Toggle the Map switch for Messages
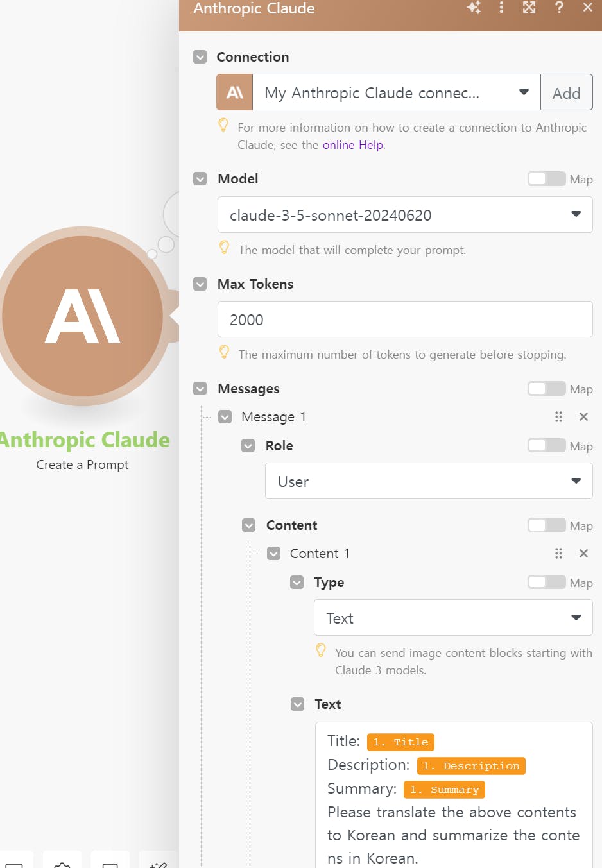 (x=547, y=389)
